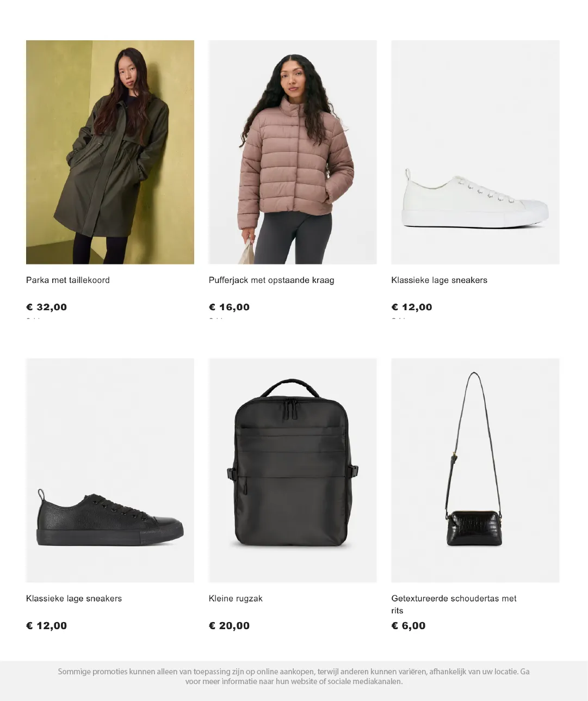The height and width of the screenshot is (701, 588).
Task: View the black backpack product image
Action: tap(293, 470)
